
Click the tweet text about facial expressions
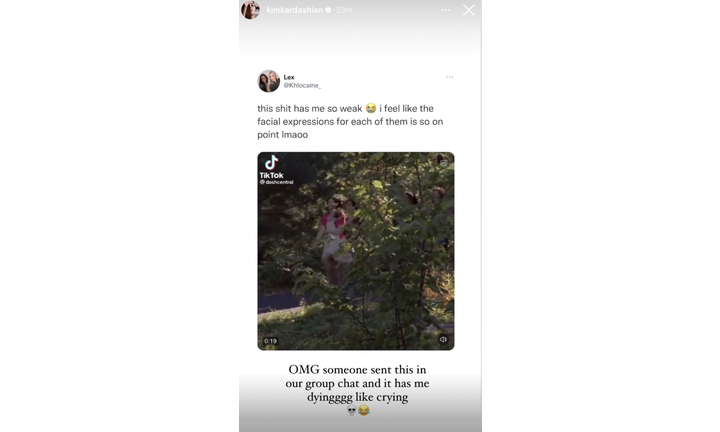coord(350,122)
